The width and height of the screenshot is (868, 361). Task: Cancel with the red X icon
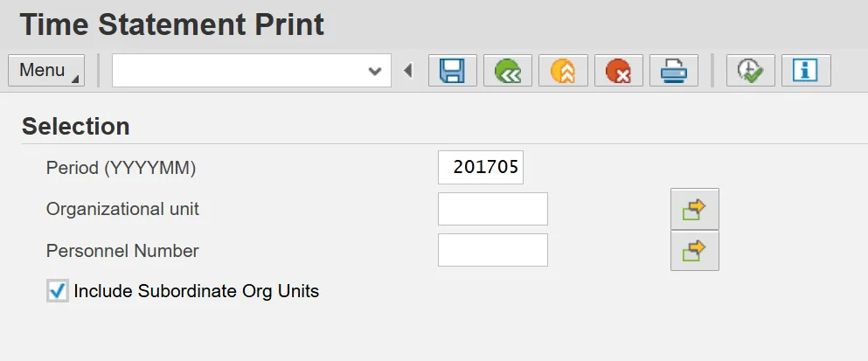tap(619, 71)
